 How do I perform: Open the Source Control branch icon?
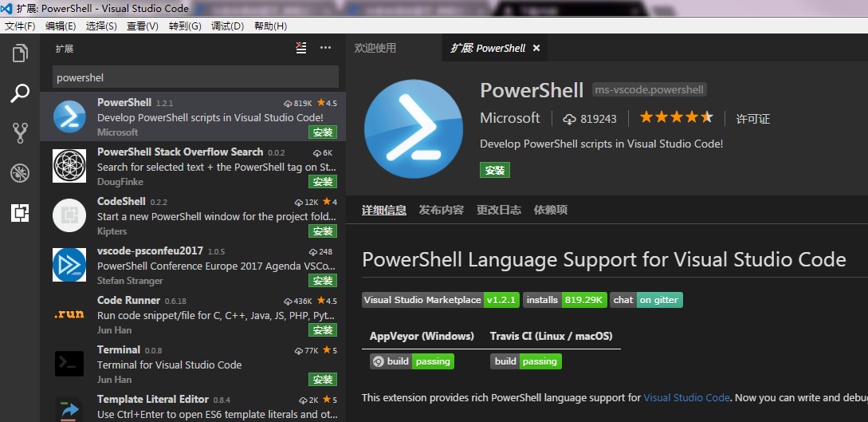(x=20, y=133)
